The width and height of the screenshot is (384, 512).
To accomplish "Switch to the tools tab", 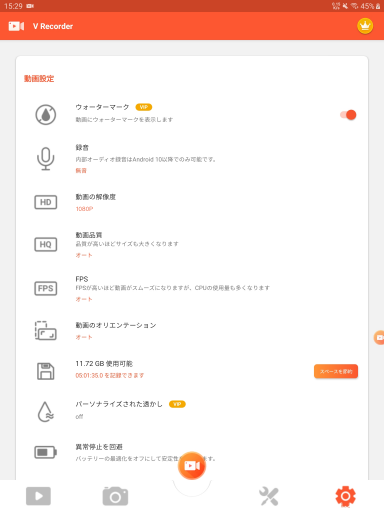I will pyautogui.click(x=269, y=496).
